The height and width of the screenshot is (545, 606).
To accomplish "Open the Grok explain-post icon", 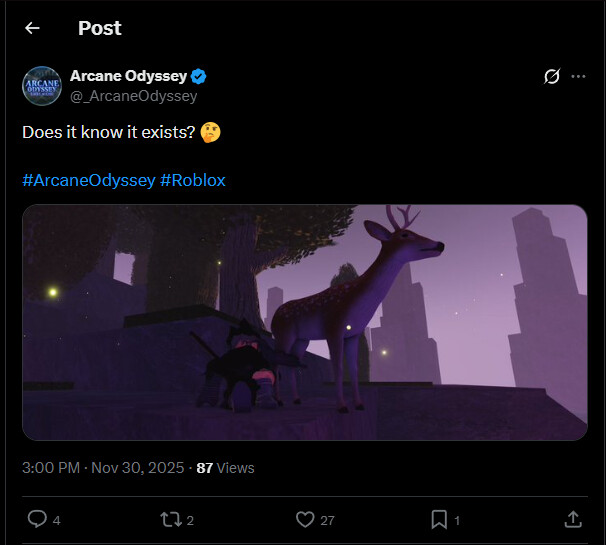I will point(550,77).
